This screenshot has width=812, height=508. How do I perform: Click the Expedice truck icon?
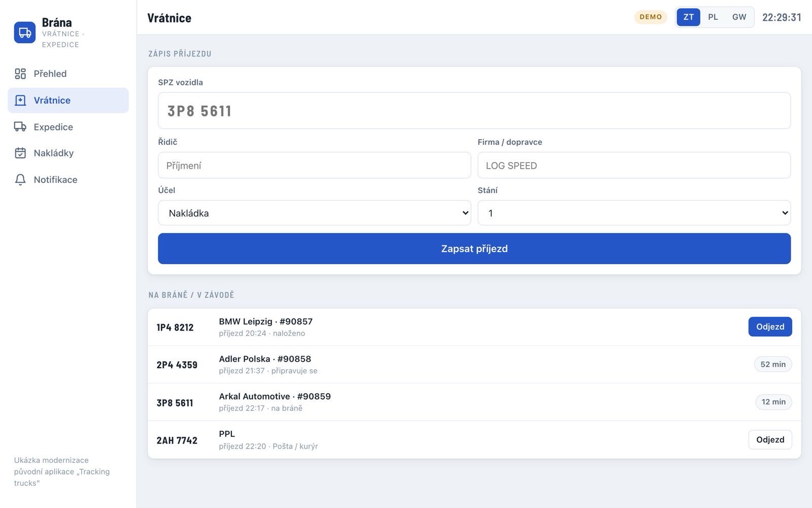(x=20, y=126)
